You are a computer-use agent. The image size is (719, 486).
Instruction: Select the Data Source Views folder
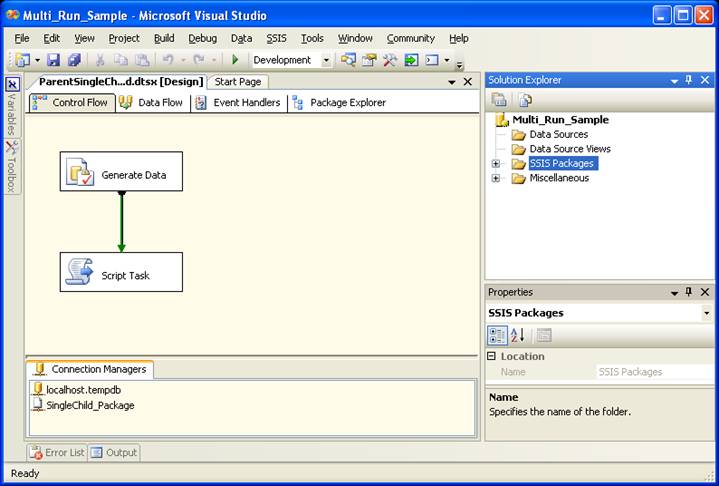click(570, 149)
